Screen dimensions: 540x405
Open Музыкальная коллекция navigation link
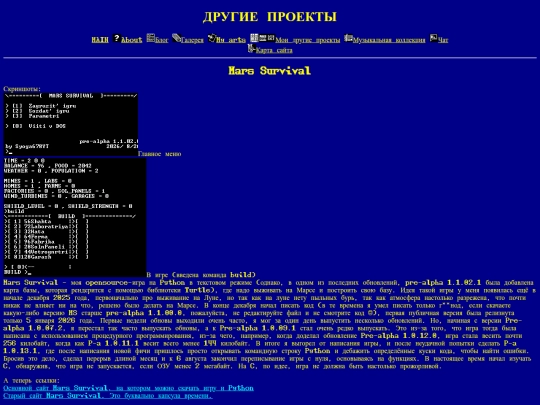click(x=389, y=40)
